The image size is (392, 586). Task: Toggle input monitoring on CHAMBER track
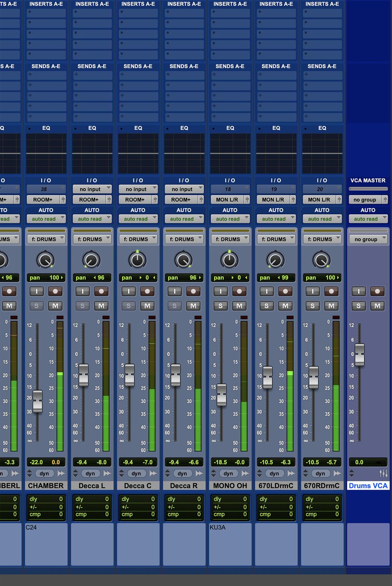37,291
